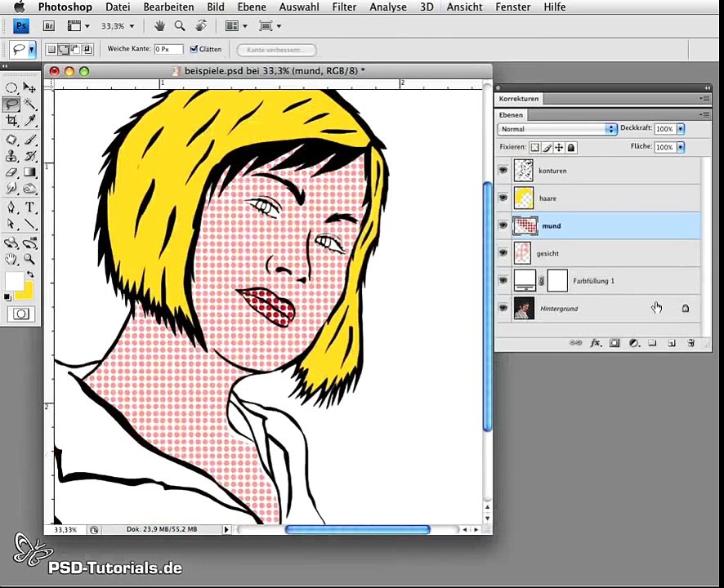Select the Pen tool
Image resolution: width=724 pixels, height=588 pixels.
[11, 207]
